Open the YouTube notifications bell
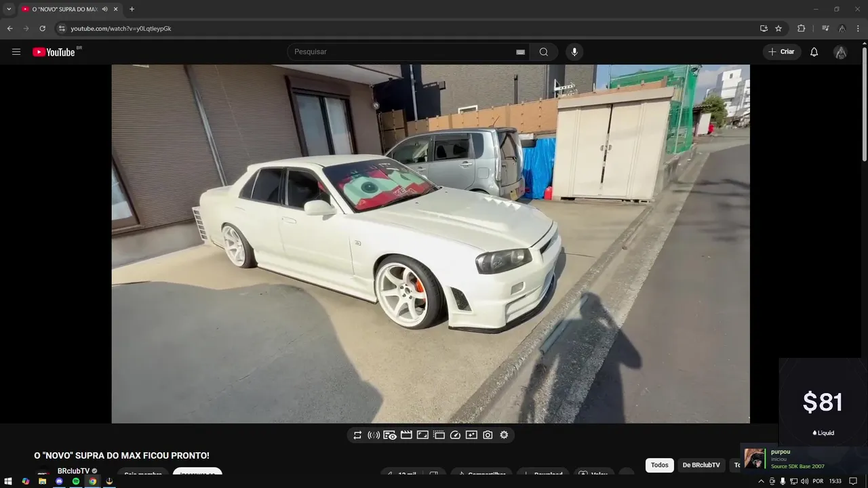The width and height of the screenshot is (868, 488). (x=814, y=52)
